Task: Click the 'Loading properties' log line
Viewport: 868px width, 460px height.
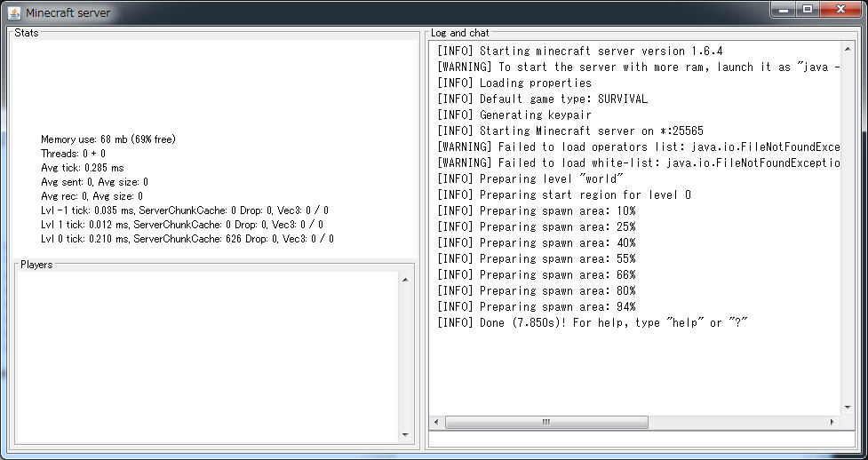Action: (514, 83)
